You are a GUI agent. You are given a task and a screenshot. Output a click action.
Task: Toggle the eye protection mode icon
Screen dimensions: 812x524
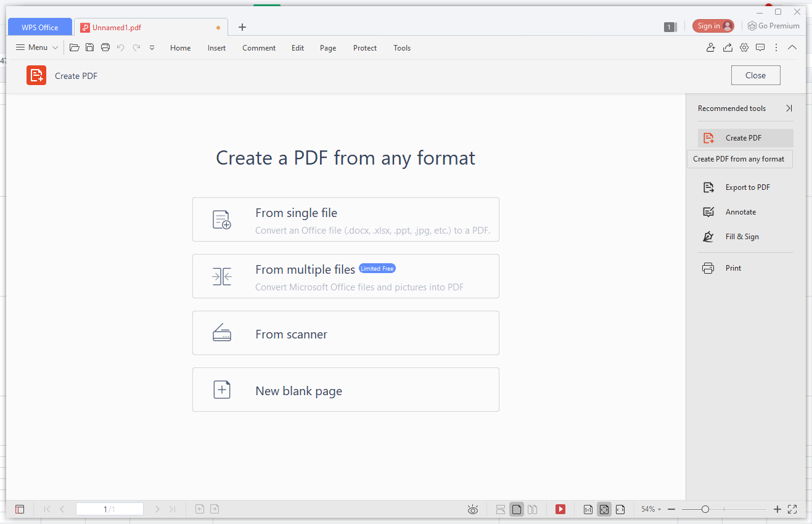click(x=473, y=509)
